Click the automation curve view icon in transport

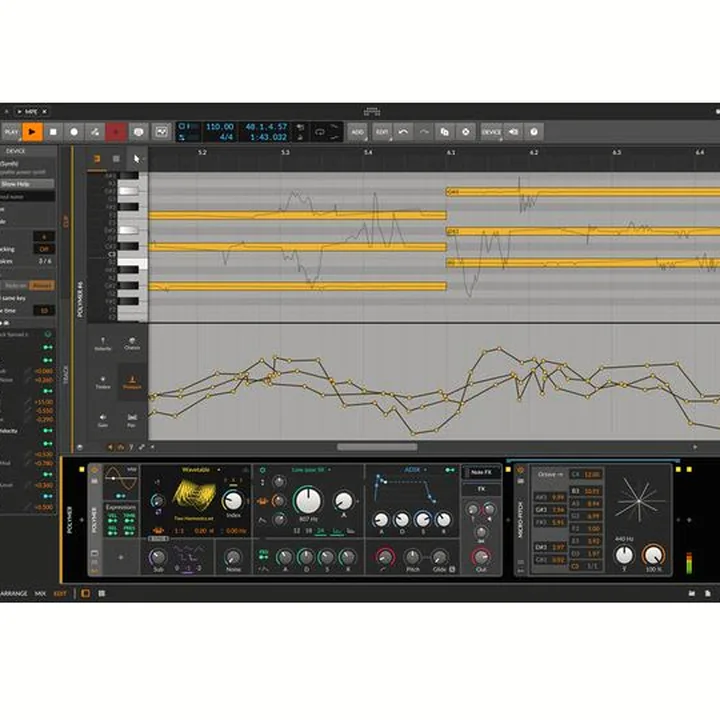161,132
